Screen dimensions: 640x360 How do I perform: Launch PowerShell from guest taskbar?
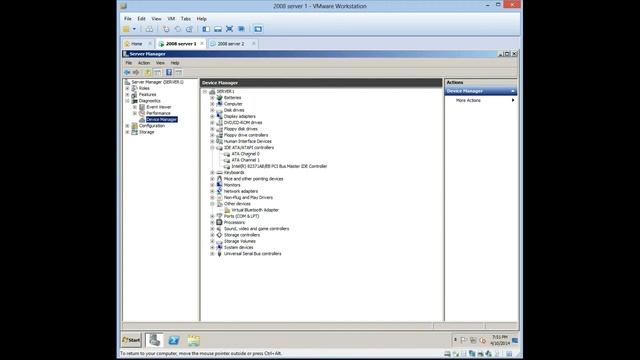[x=174, y=340]
